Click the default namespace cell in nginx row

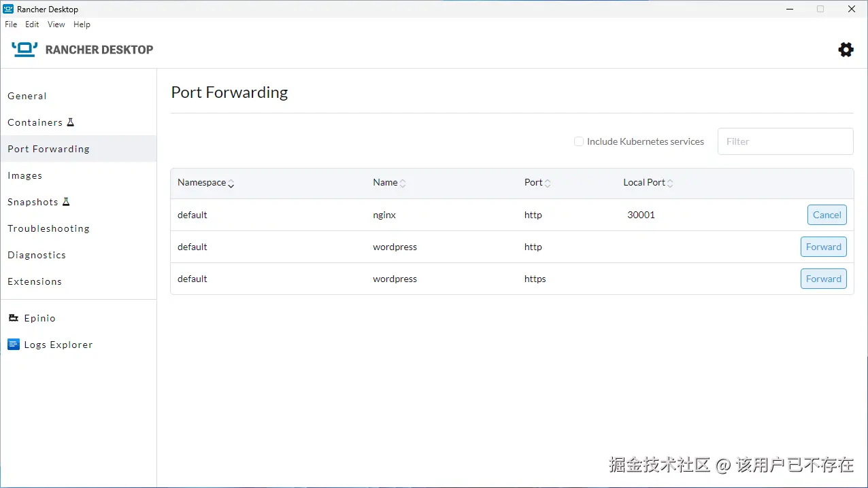coord(193,215)
